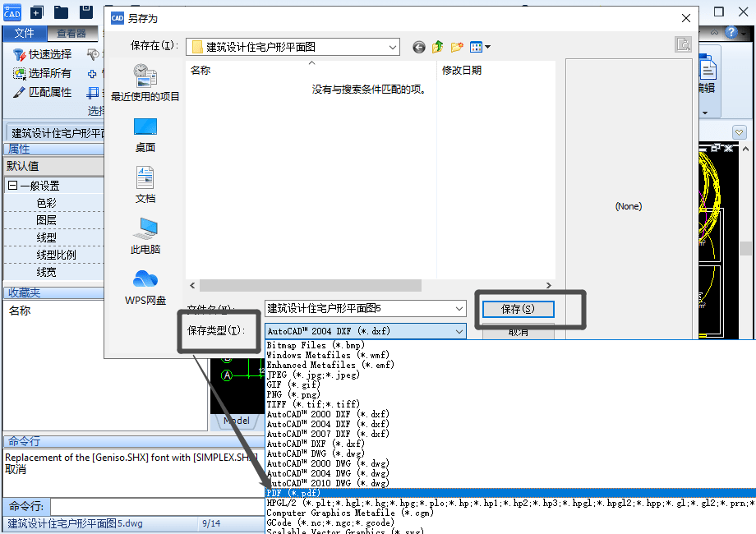Open the save type (保存类型) combo box

click(x=366, y=331)
